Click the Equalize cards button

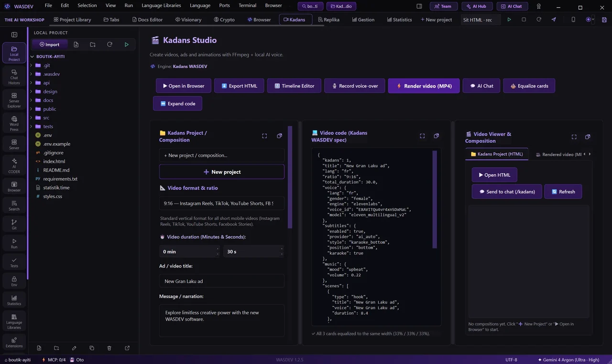[x=529, y=86]
